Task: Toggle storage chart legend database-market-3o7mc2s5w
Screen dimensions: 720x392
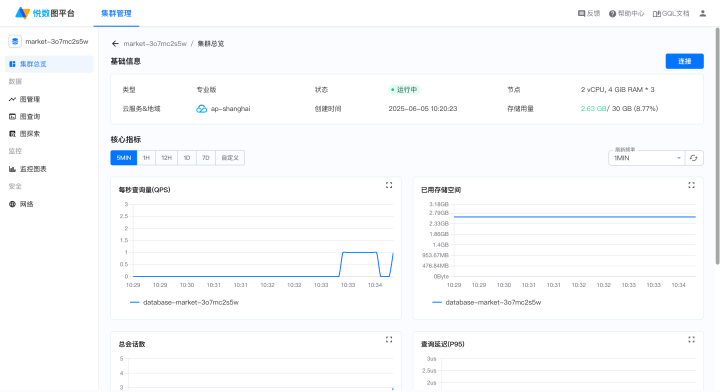Action: (487, 302)
